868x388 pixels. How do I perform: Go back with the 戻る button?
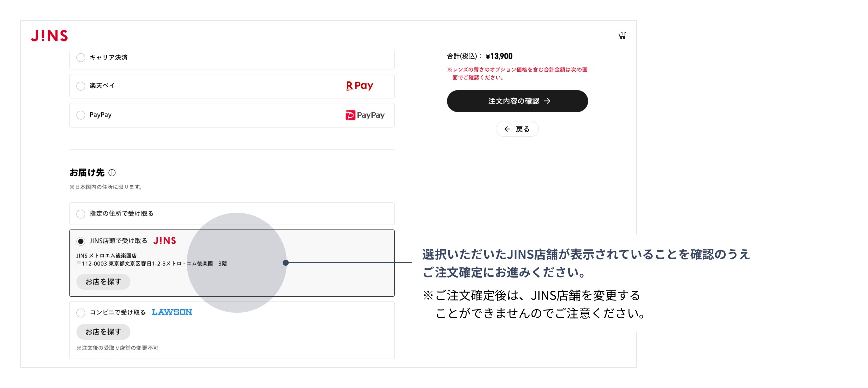tap(517, 129)
